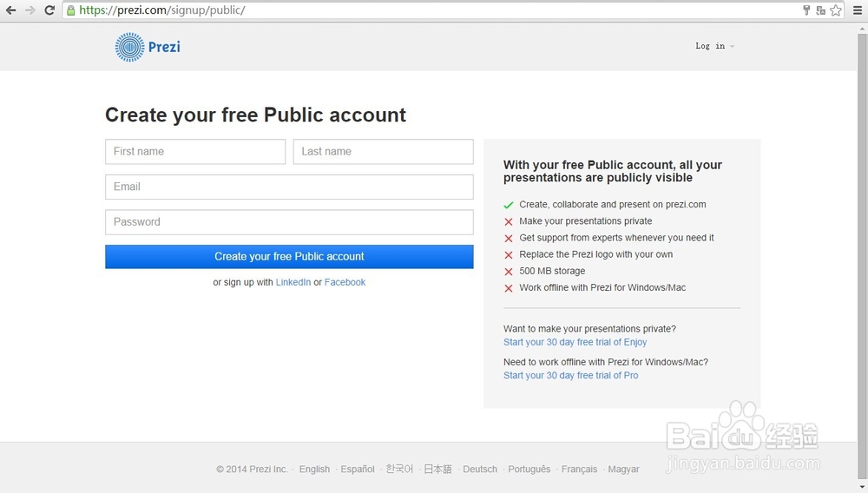
Task: Click the translate page icon in address bar
Action: [820, 10]
